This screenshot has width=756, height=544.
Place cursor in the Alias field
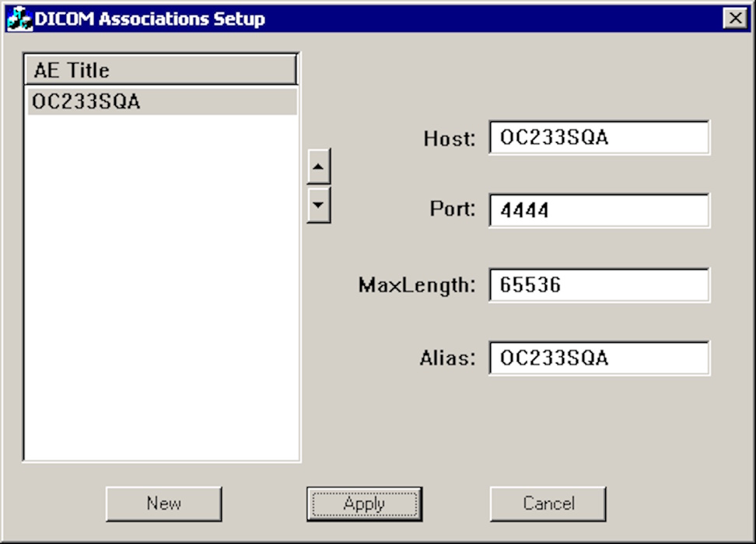tap(599, 358)
